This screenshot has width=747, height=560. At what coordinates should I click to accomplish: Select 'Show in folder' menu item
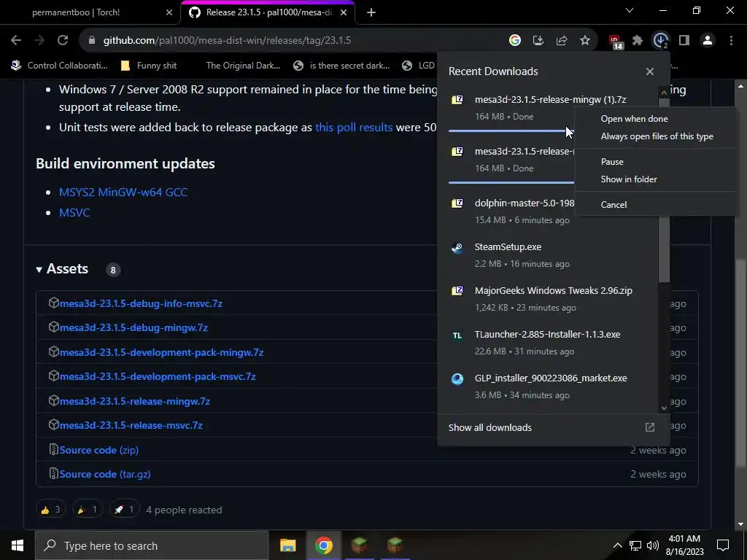click(629, 179)
